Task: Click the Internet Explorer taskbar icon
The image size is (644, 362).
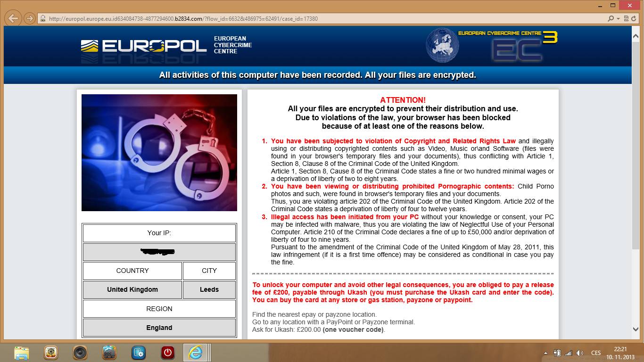Action: 195,353
